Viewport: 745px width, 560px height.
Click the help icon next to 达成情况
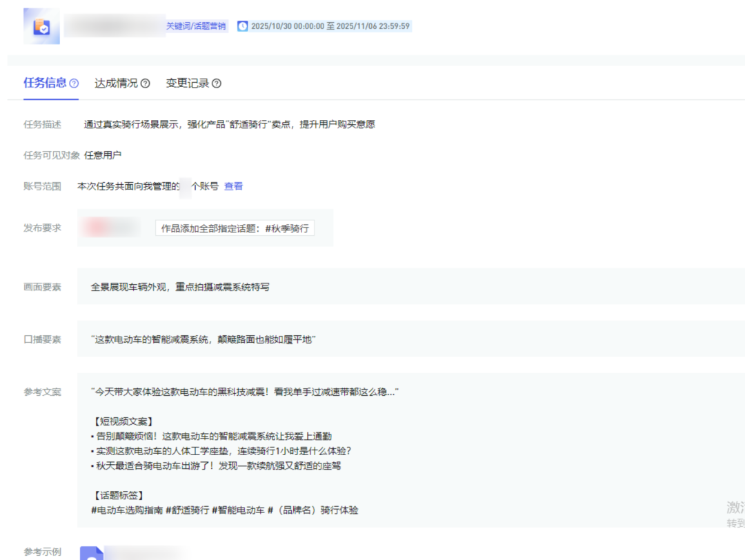click(x=146, y=83)
